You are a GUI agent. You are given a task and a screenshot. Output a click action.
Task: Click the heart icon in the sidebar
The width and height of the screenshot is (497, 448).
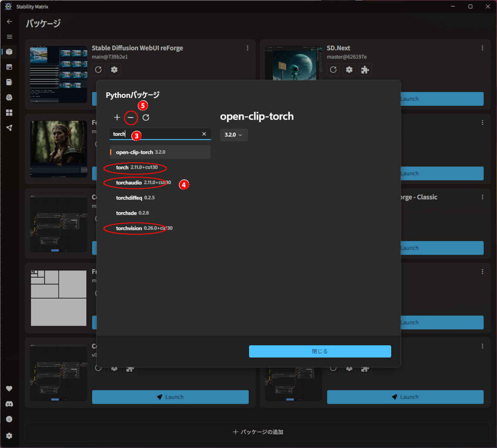(x=9, y=389)
